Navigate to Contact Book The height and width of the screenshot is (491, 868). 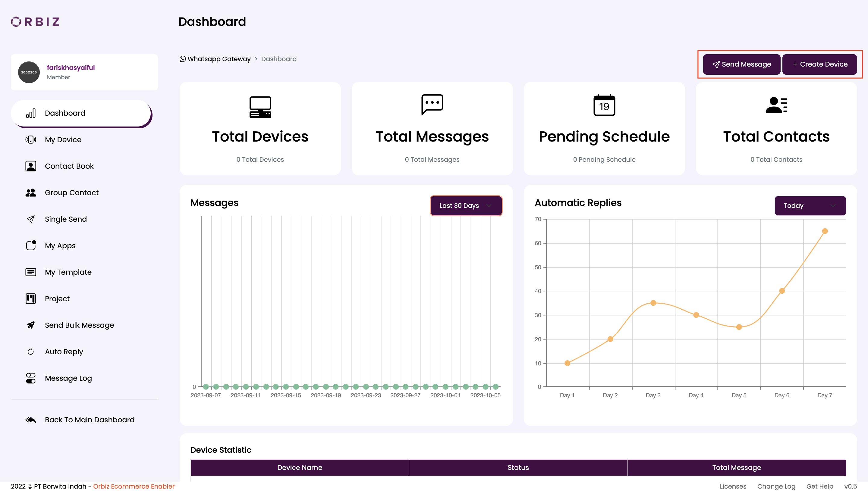[69, 166]
